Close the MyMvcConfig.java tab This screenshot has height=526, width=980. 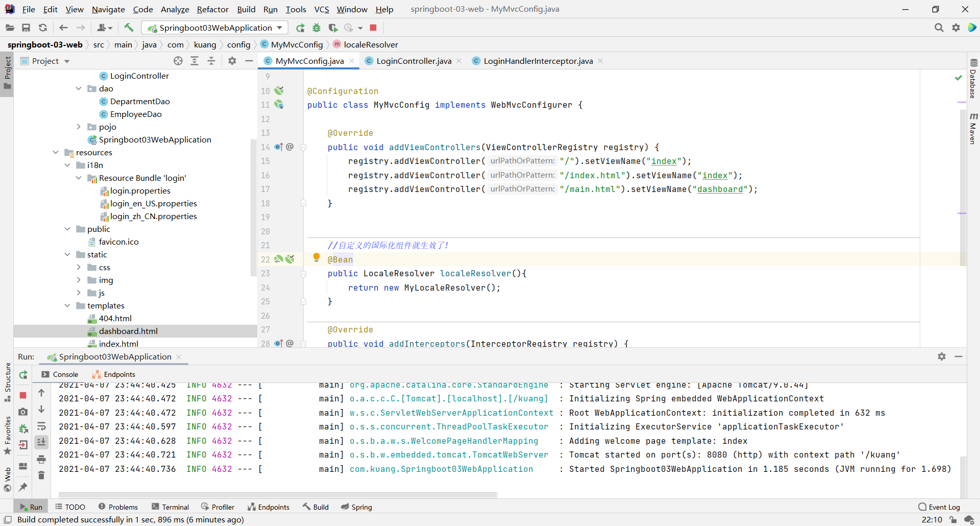(x=352, y=61)
